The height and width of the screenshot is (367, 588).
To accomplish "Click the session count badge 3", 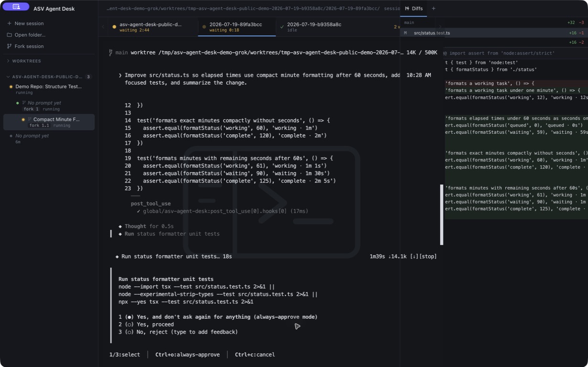I will tap(88, 76).
